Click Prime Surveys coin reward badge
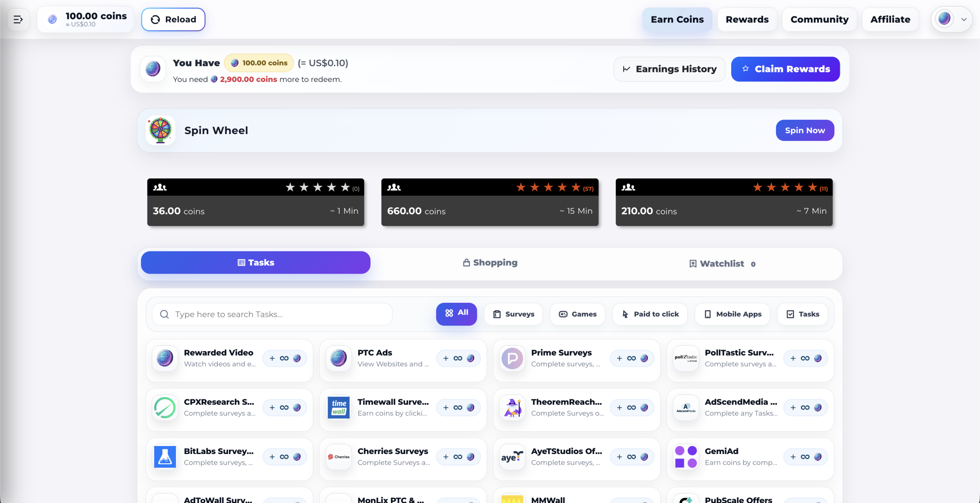This screenshot has width=980, height=503. click(x=632, y=358)
